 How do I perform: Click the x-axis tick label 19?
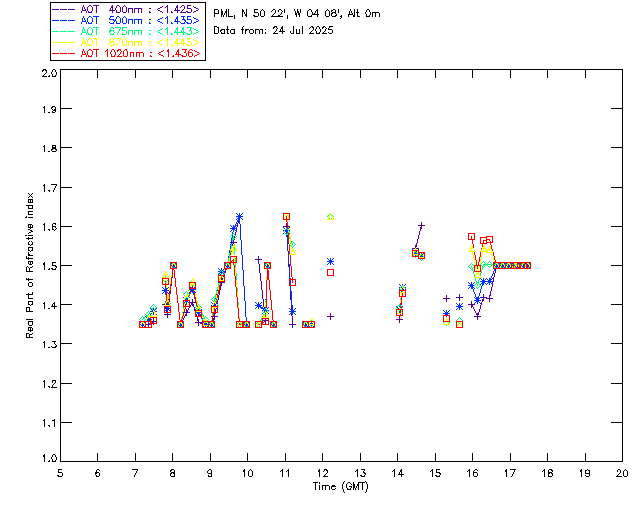(585, 474)
